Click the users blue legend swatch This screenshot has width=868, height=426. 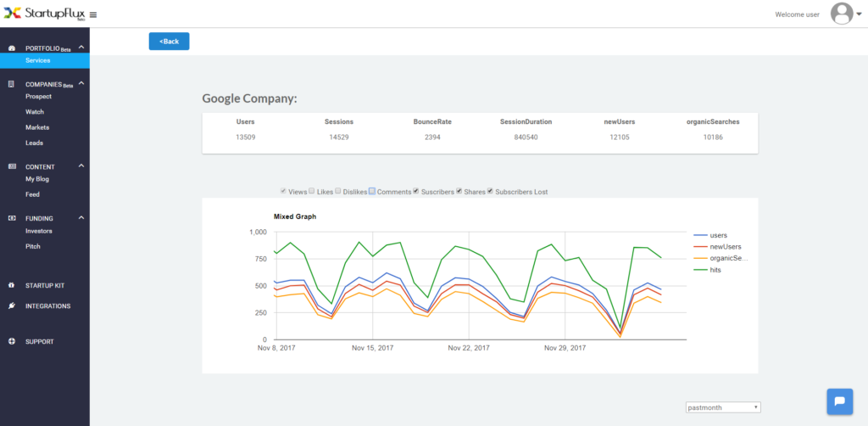point(699,235)
